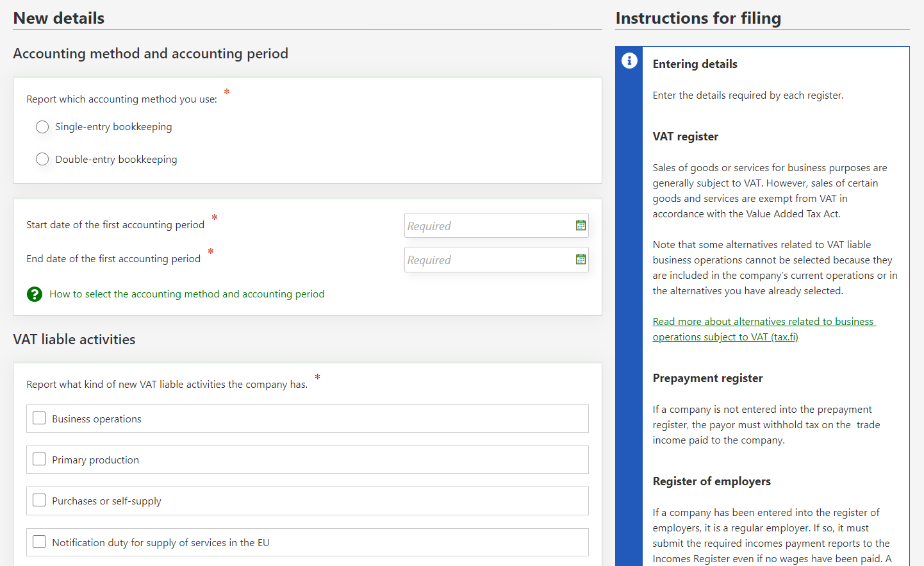Open calendar picker for end date

point(581,260)
